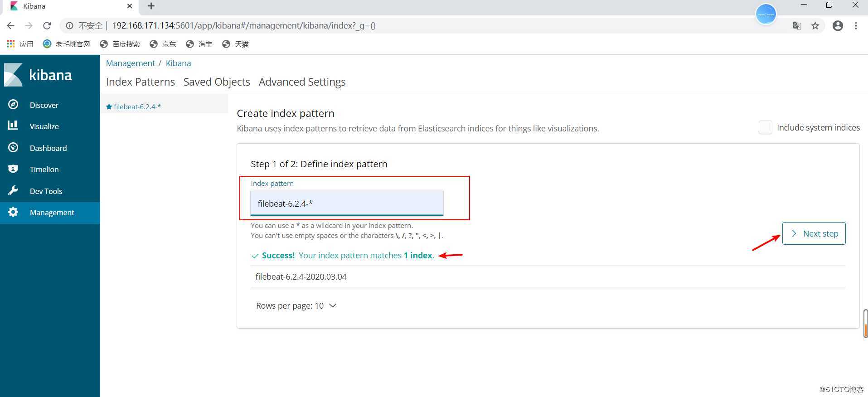Bookmark this page with the star icon
Screen dimensions: 868x397
[x=815, y=26]
